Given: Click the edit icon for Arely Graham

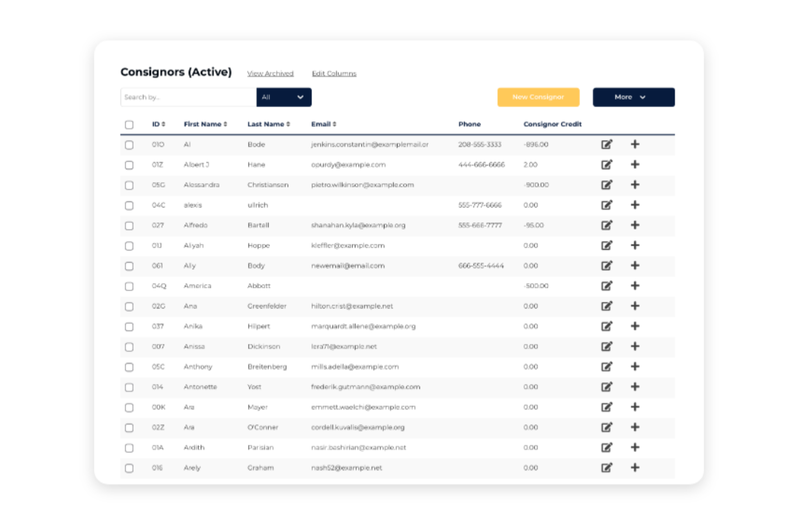Looking at the screenshot, I should coord(607,468).
